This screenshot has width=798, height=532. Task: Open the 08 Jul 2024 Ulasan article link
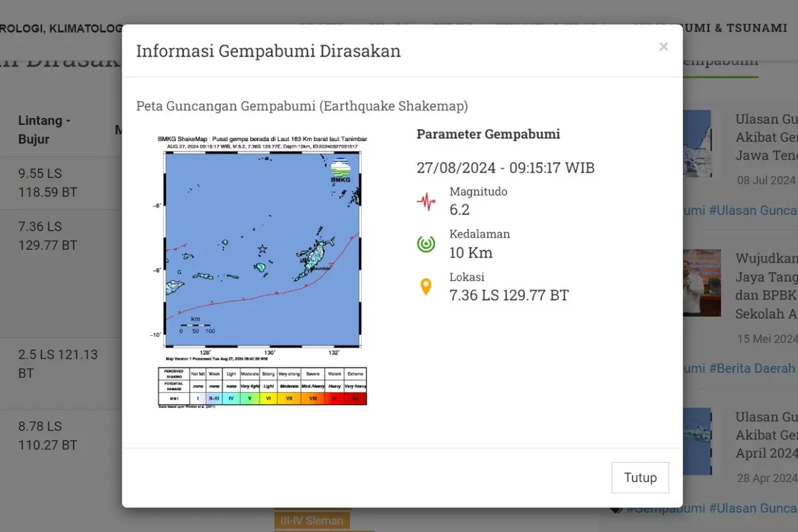pyautogui.click(x=766, y=137)
